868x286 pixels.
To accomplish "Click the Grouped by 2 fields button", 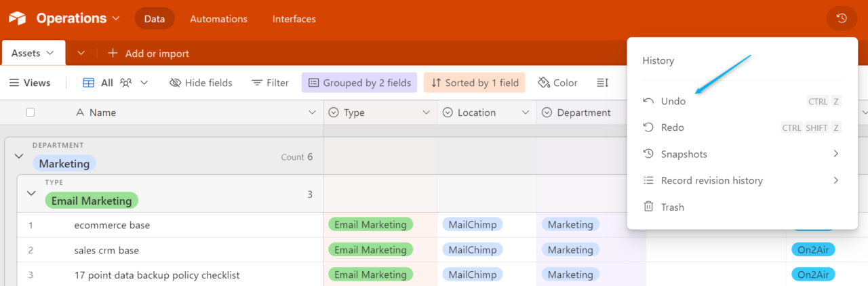I will point(359,83).
